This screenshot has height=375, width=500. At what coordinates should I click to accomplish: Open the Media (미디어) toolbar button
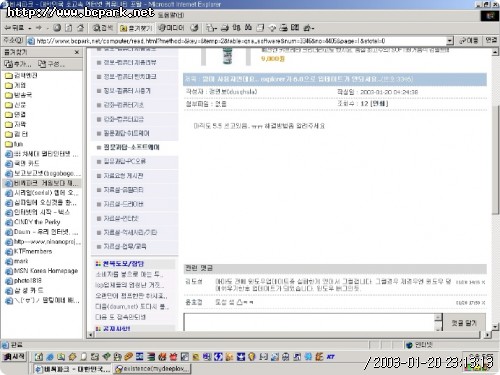point(171,28)
